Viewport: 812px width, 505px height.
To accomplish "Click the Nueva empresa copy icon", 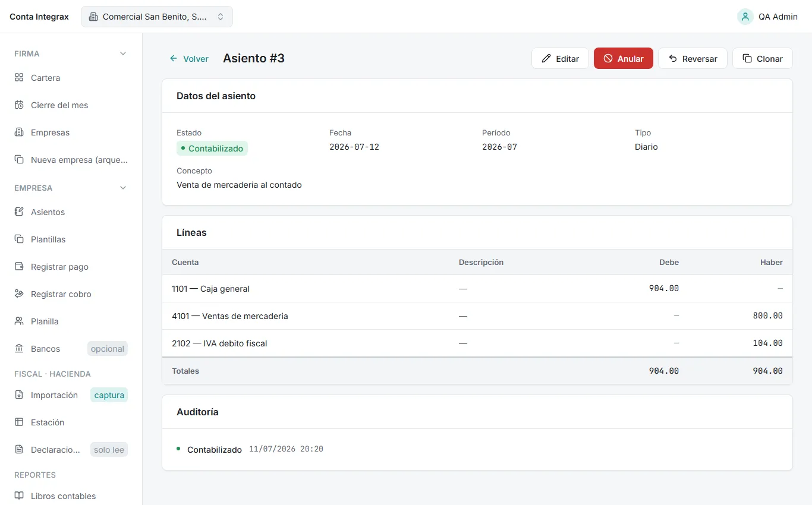I will click(19, 160).
